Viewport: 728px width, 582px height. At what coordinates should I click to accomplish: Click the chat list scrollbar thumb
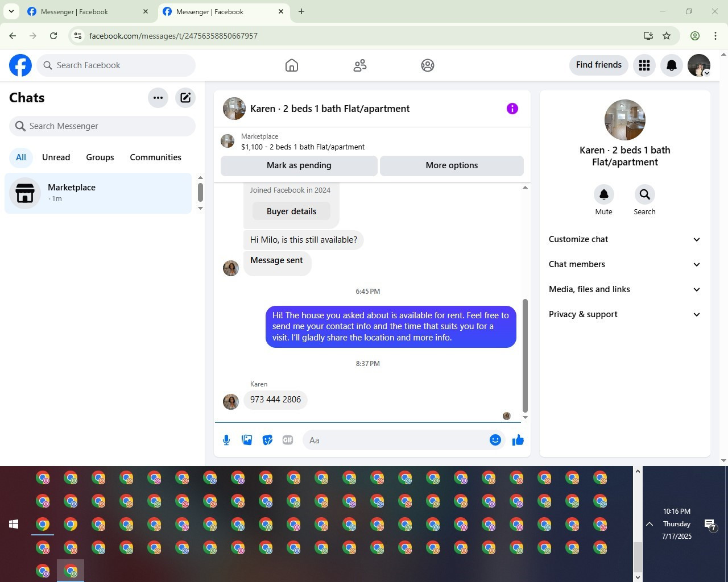click(200, 192)
